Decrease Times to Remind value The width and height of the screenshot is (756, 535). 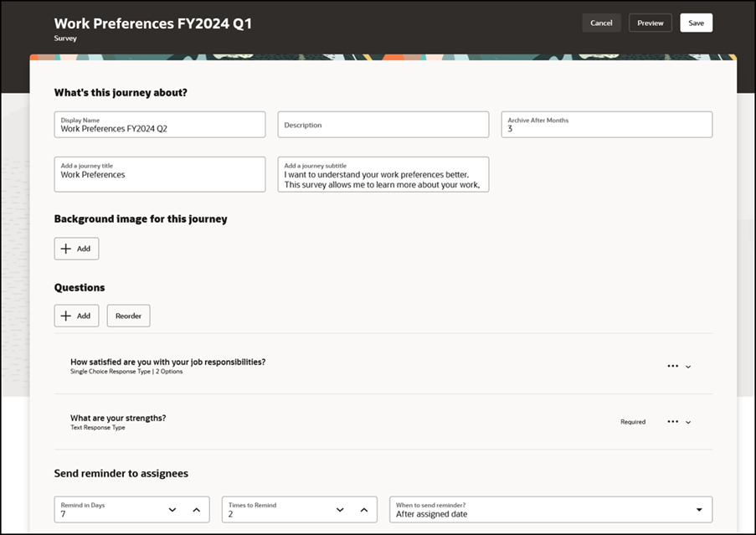click(340, 510)
